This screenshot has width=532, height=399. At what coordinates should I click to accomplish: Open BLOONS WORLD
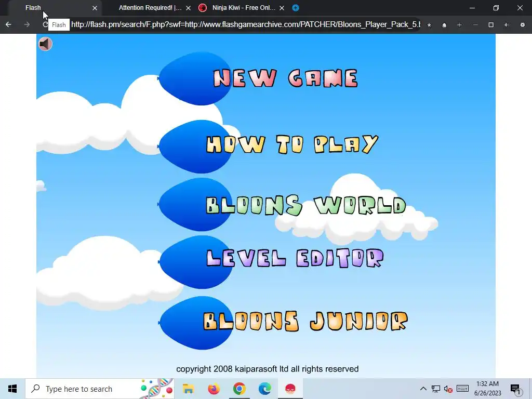tap(305, 205)
